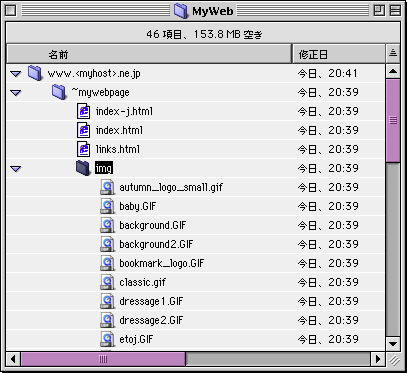
Task: Collapse the img folder disclosure triangle
Action: (x=16, y=169)
